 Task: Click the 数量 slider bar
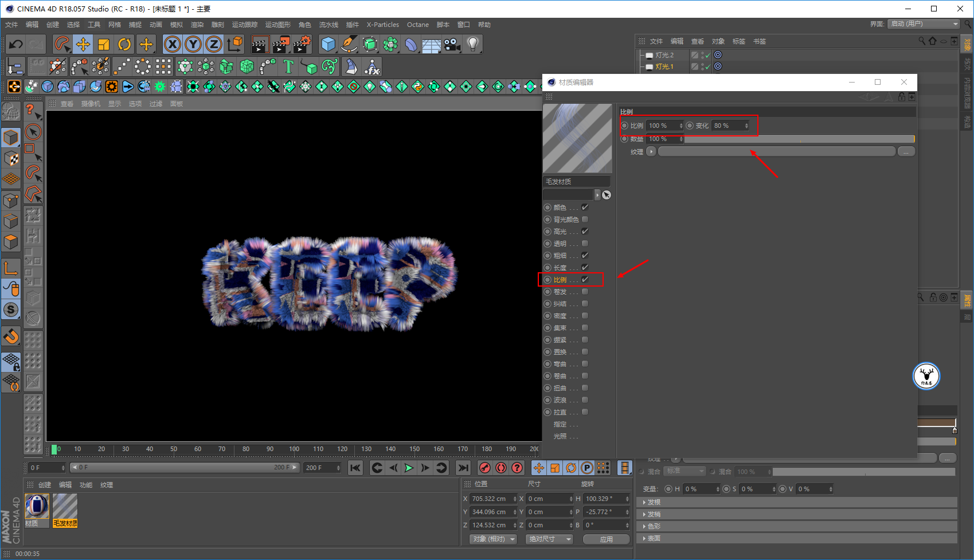click(x=799, y=139)
